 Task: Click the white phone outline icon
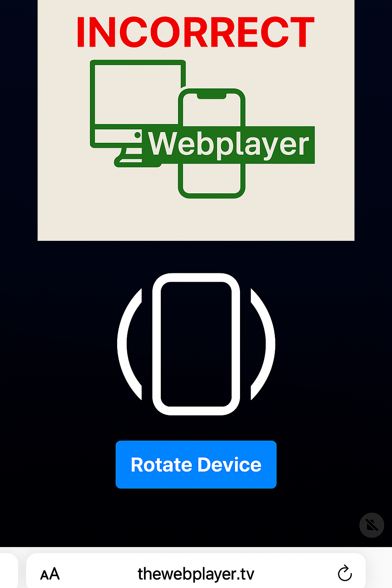pos(196,344)
